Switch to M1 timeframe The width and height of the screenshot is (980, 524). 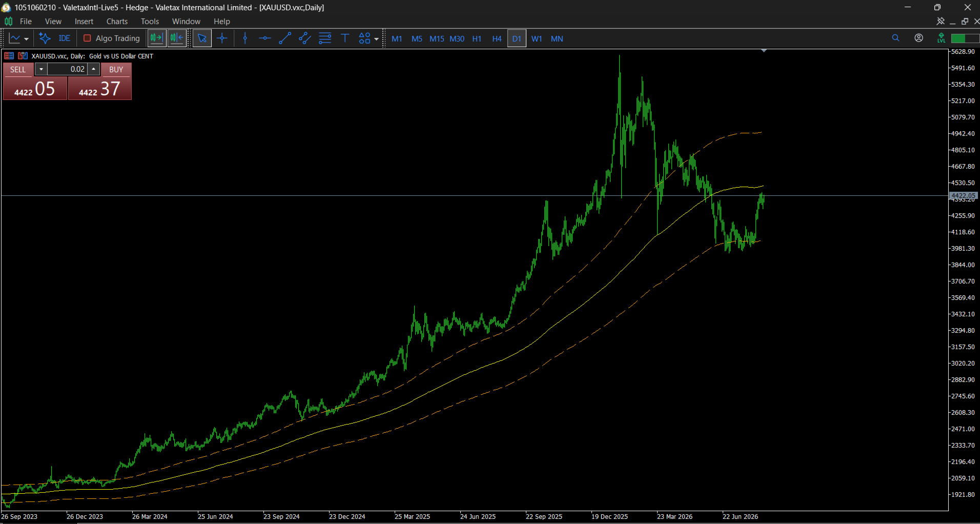point(397,39)
